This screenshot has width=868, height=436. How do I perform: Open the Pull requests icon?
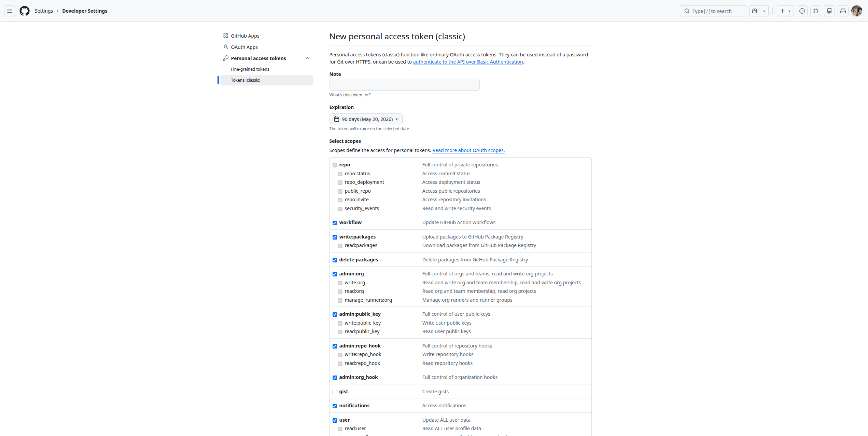point(816,11)
